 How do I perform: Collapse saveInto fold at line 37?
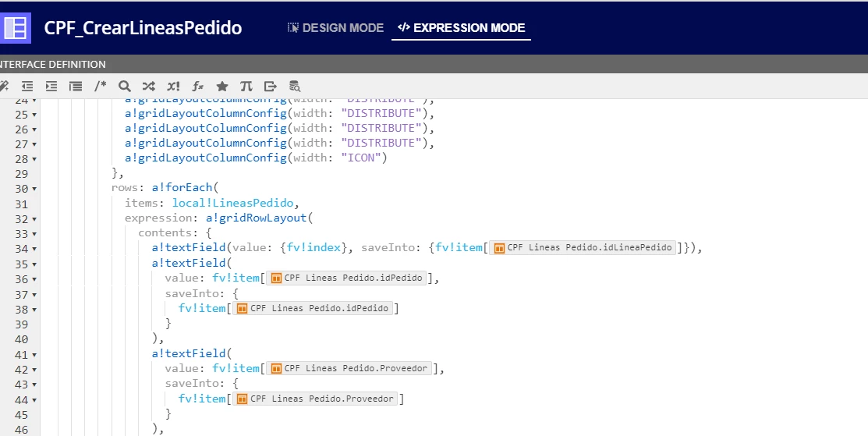point(34,295)
